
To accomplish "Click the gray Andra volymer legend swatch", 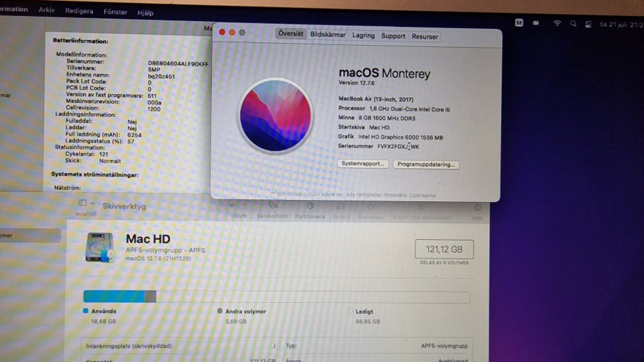I will [220, 311].
